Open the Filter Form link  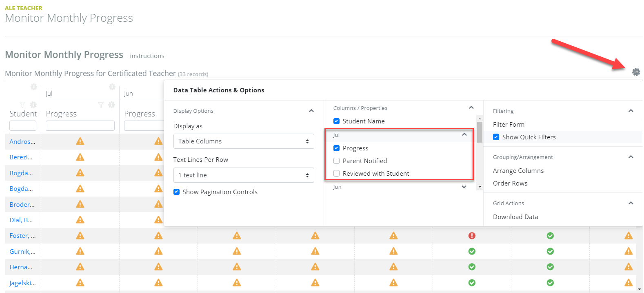pyautogui.click(x=509, y=124)
